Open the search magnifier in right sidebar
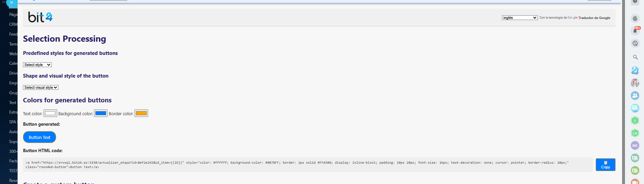This screenshot has height=184, width=644. pyautogui.click(x=635, y=57)
